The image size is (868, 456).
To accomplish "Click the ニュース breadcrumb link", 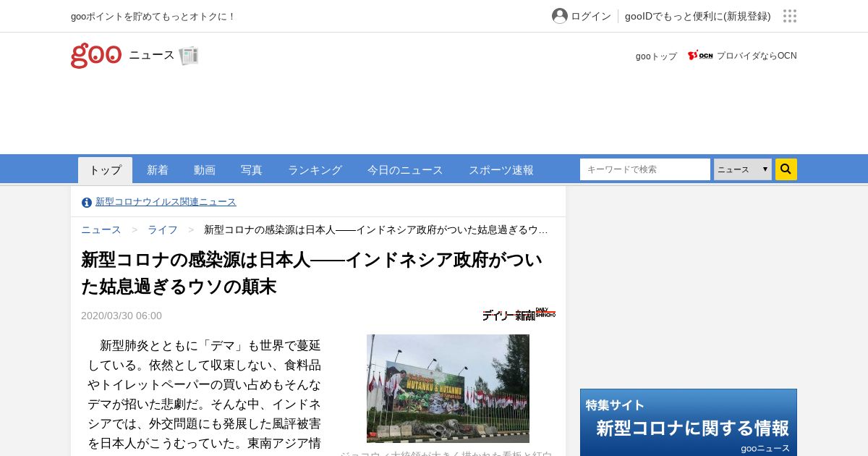I will point(101,229).
